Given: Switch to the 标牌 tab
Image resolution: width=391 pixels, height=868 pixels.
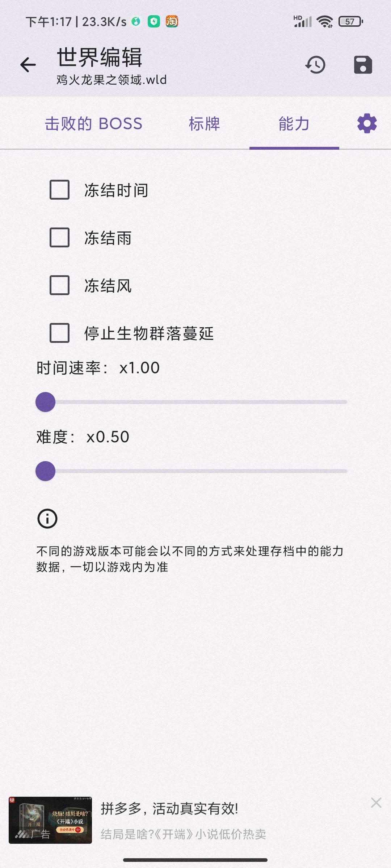Looking at the screenshot, I should 204,124.
